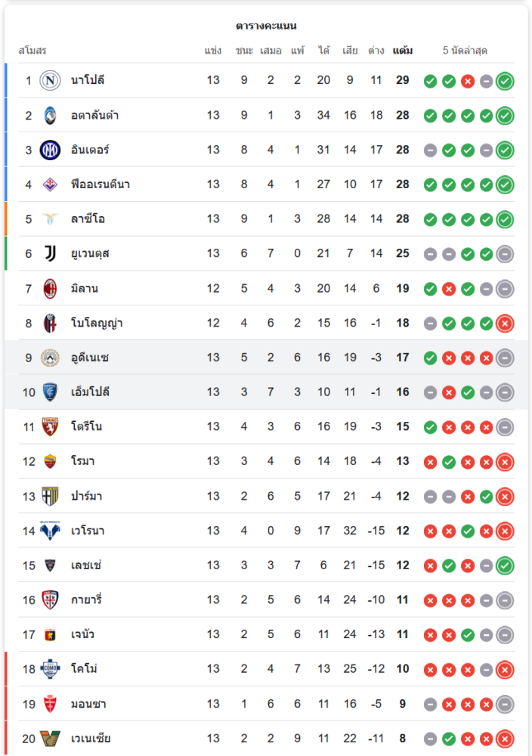Open the ลาซิโอ team link

tap(88, 219)
